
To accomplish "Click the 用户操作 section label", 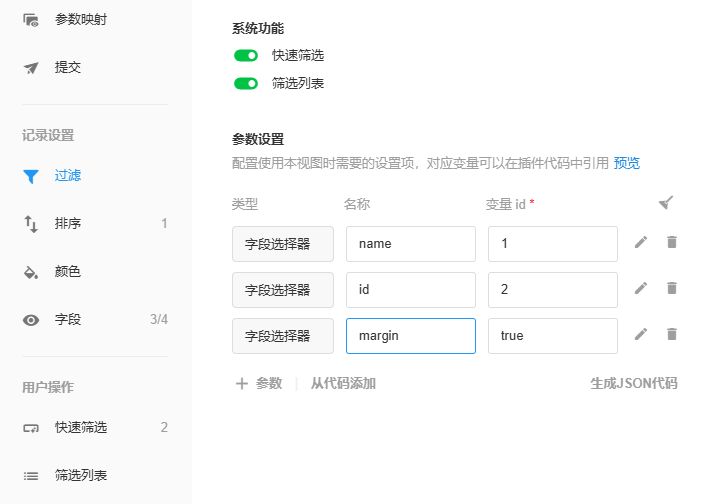I will 48,387.
